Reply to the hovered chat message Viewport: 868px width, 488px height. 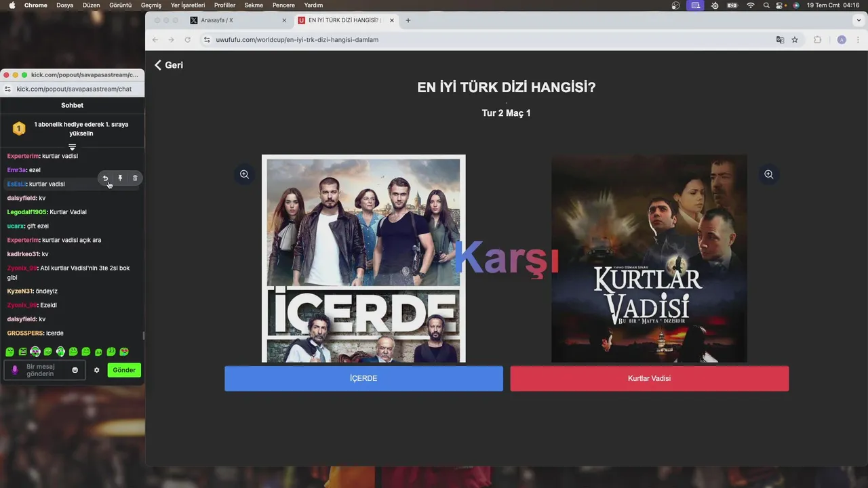click(x=105, y=178)
